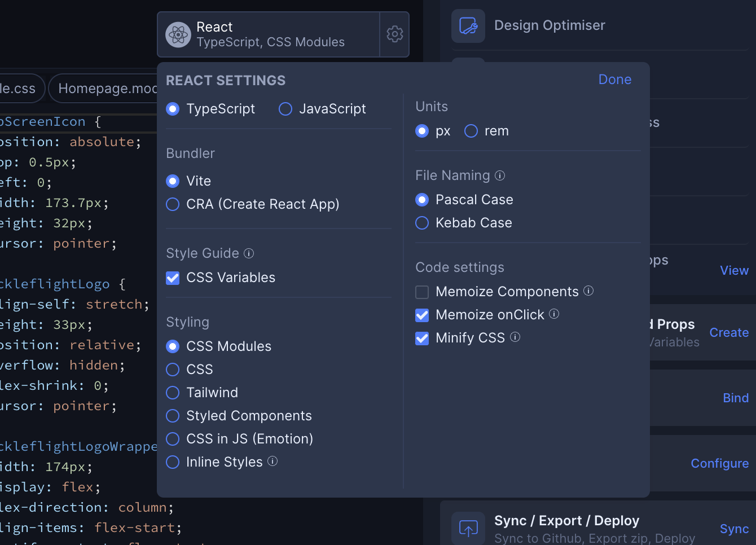Click the React atom logo icon
Screen dimensions: 756x545
pos(178,34)
